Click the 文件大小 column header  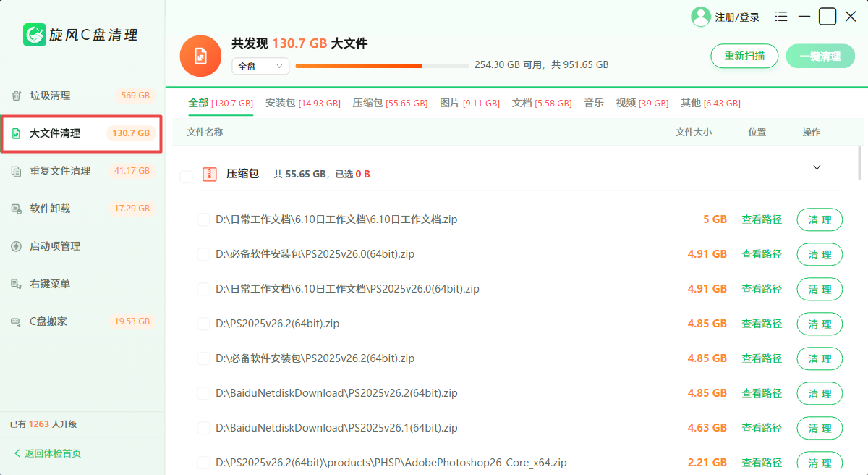(x=694, y=132)
